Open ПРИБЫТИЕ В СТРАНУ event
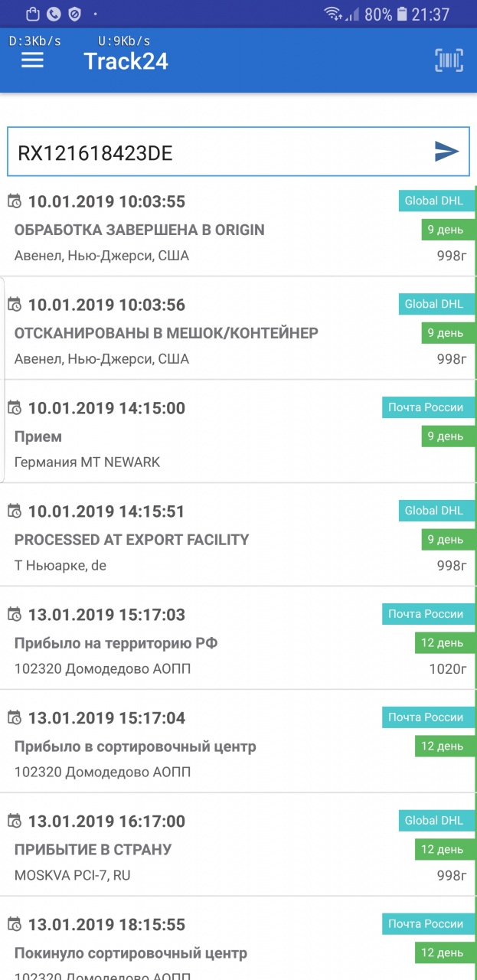477x980 pixels. pos(93,850)
